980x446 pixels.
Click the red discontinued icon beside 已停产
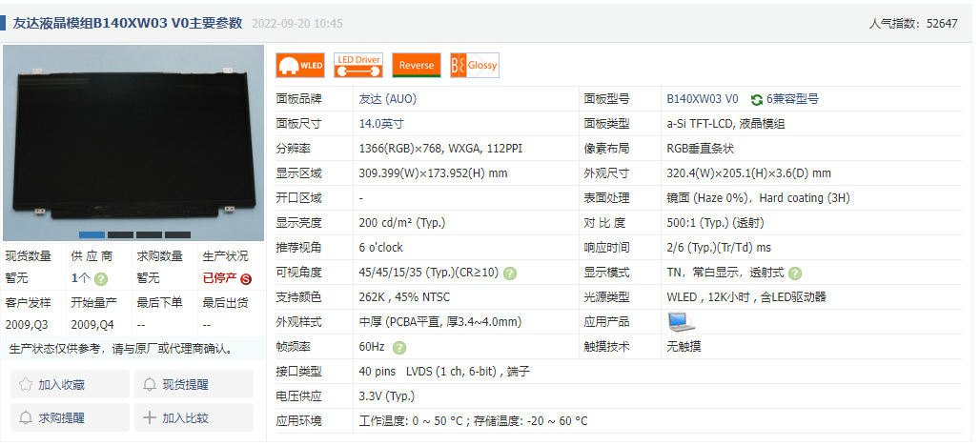[x=246, y=278]
